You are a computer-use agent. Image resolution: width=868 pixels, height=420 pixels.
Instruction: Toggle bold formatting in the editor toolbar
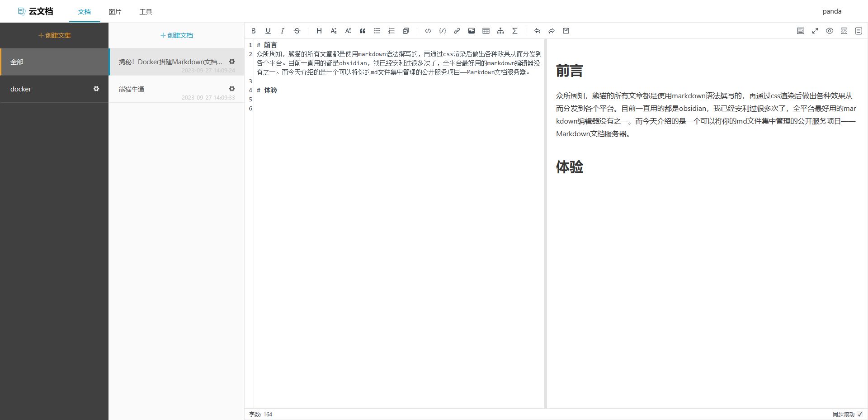click(x=254, y=31)
